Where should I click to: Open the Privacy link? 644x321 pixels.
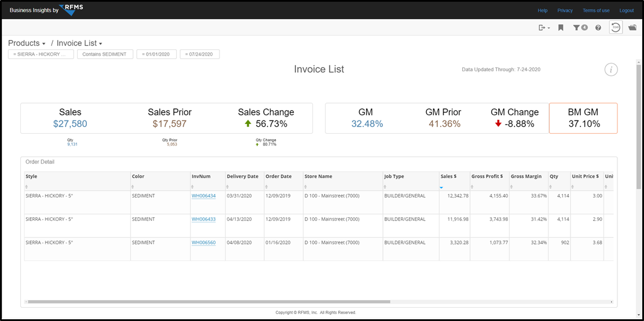click(x=565, y=10)
